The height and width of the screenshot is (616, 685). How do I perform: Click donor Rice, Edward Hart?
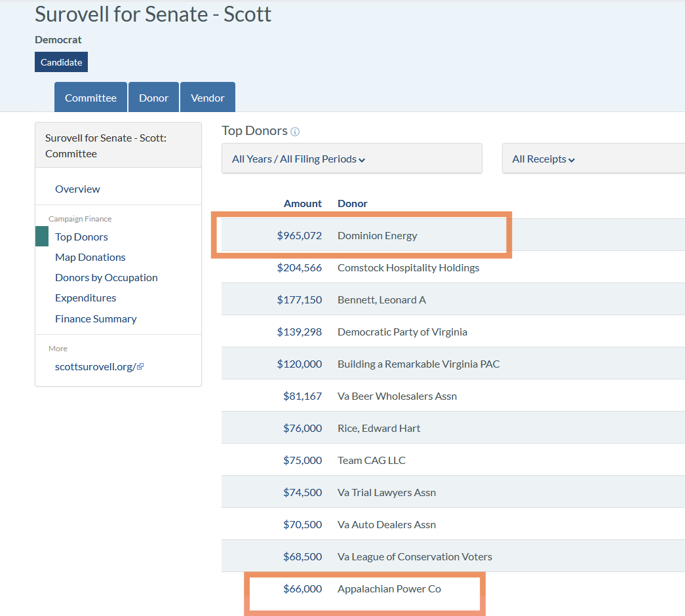[x=379, y=428]
